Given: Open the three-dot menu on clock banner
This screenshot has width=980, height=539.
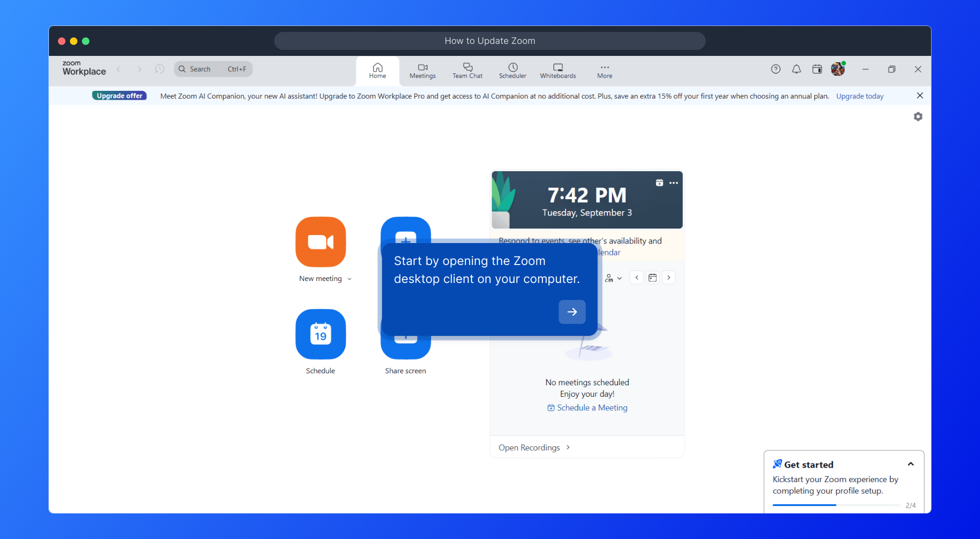Looking at the screenshot, I should [674, 183].
